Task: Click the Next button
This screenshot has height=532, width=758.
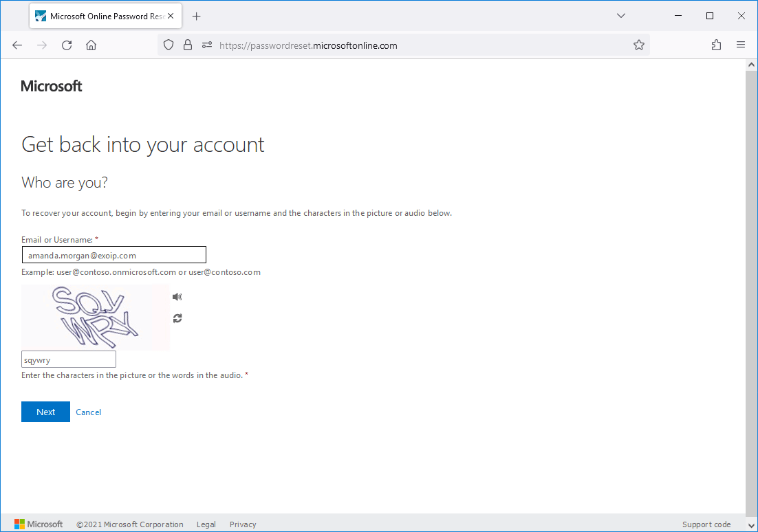Action: (x=45, y=411)
